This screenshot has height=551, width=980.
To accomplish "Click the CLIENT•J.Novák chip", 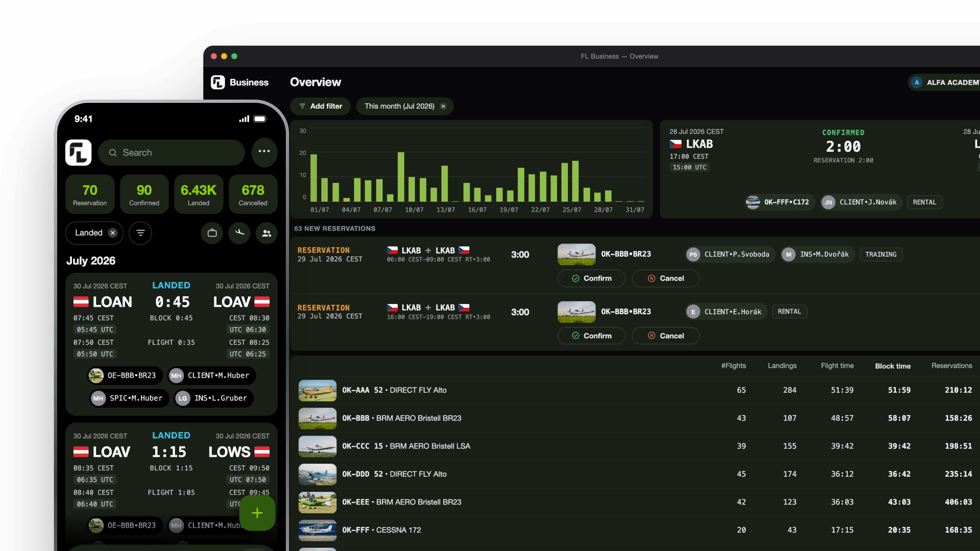I will [x=861, y=202].
